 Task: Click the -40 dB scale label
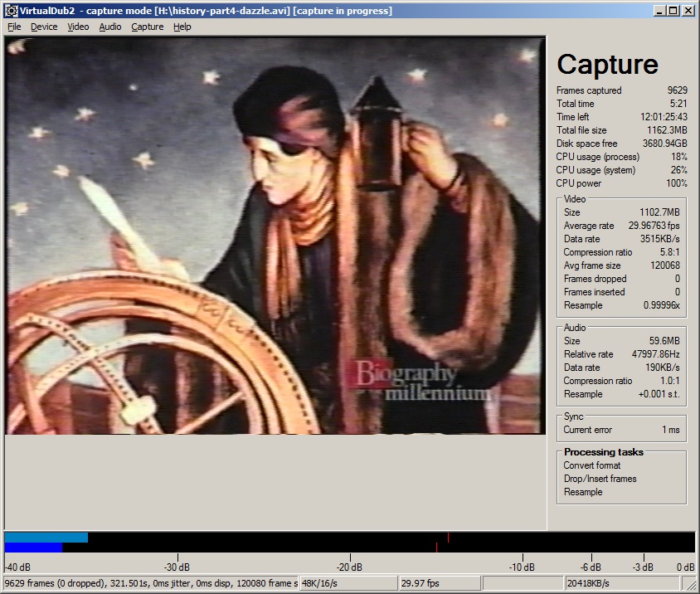[17, 567]
